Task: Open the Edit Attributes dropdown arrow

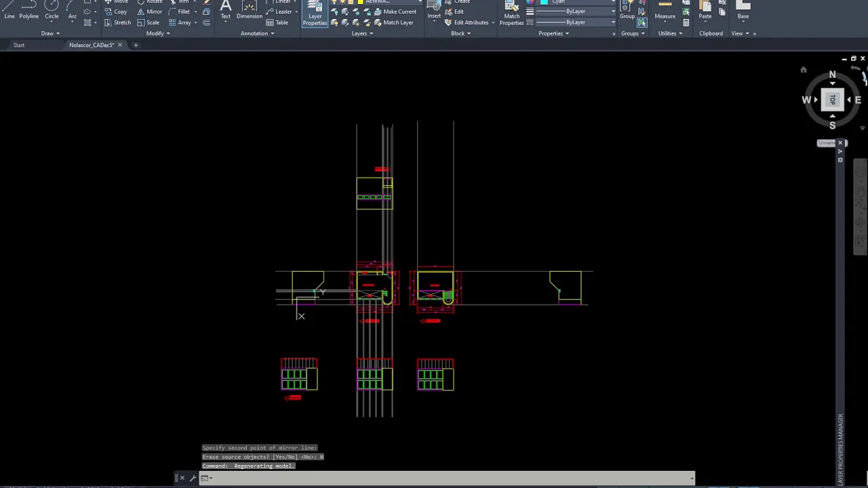Action: (493, 22)
